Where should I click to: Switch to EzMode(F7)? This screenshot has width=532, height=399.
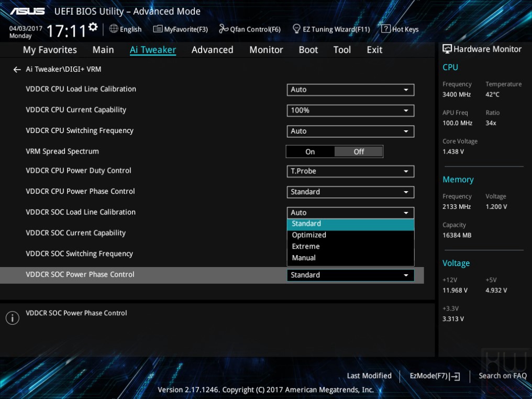point(435,376)
